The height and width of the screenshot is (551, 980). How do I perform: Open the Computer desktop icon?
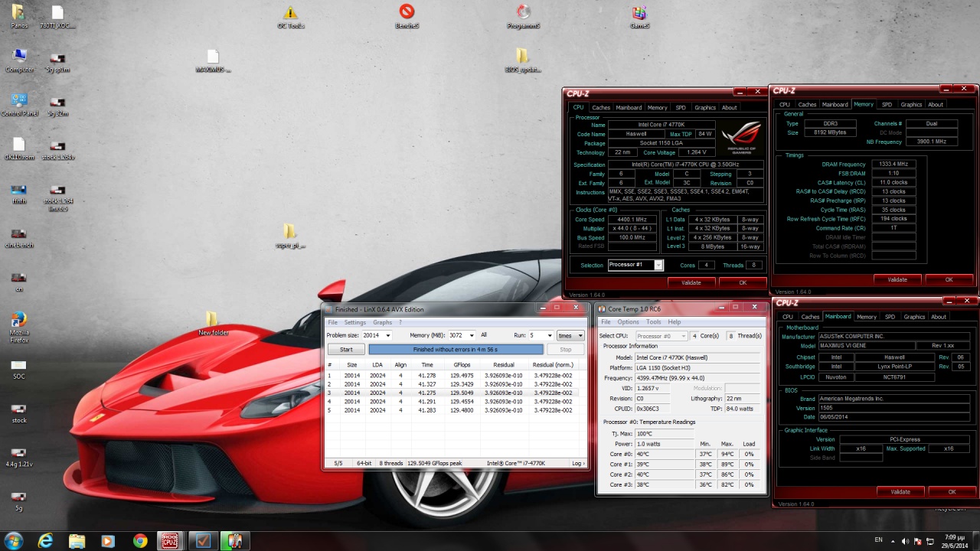[x=19, y=60]
